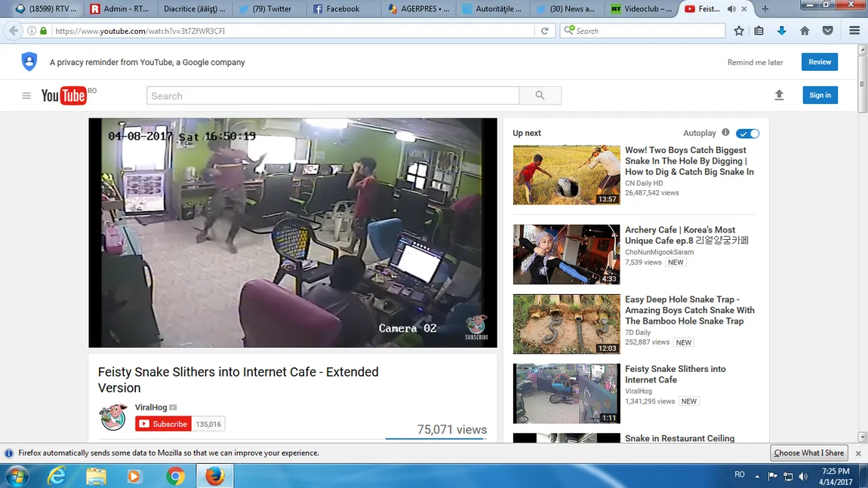This screenshot has height=488, width=868.
Task: Switch to the Autoritățile tab
Action: coord(493,9)
